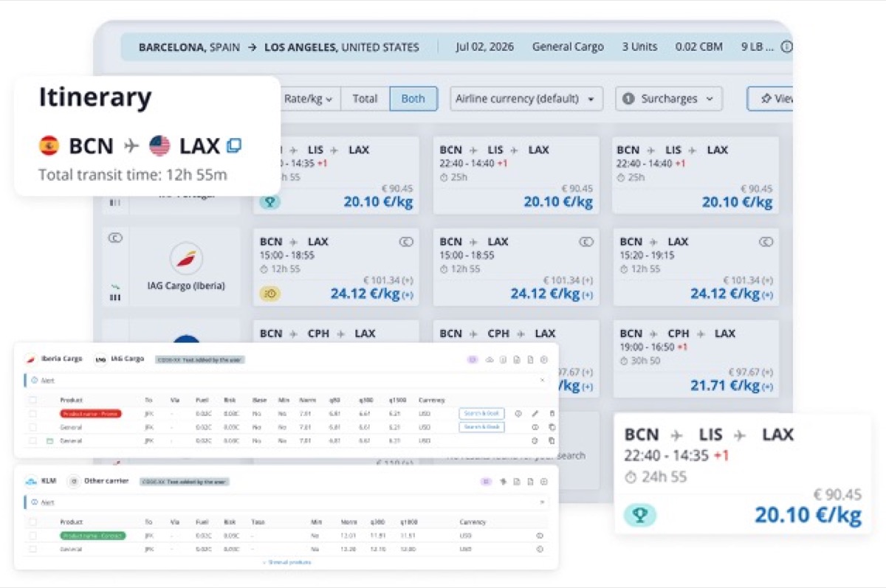Collapse the KLM panel Alert bar

pyautogui.click(x=543, y=502)
